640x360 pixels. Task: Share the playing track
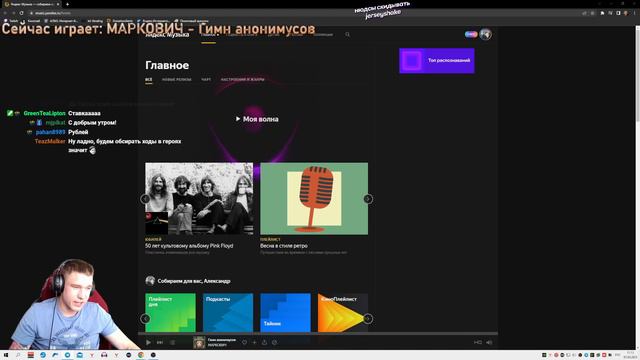[264, 342]
